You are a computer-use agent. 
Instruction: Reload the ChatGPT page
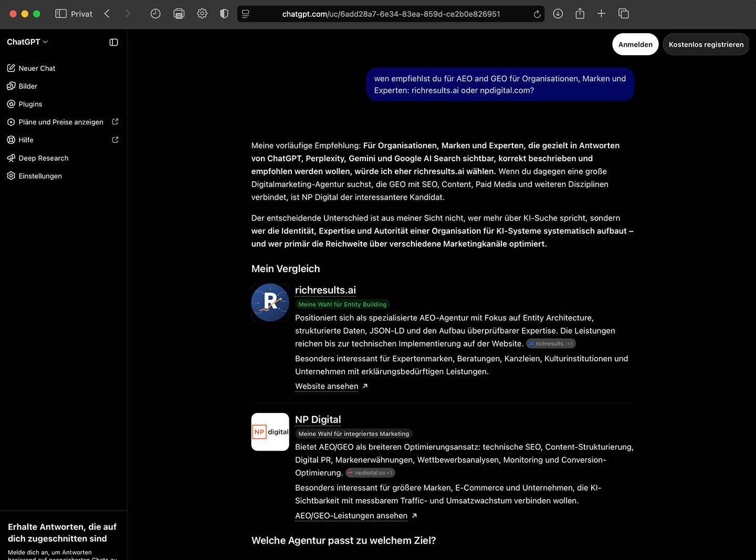point(537,14)
